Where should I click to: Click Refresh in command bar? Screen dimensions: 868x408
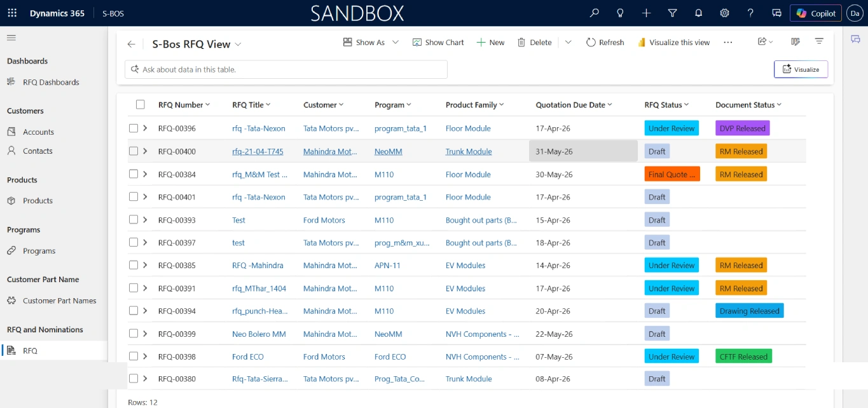[x=605, y=43]
